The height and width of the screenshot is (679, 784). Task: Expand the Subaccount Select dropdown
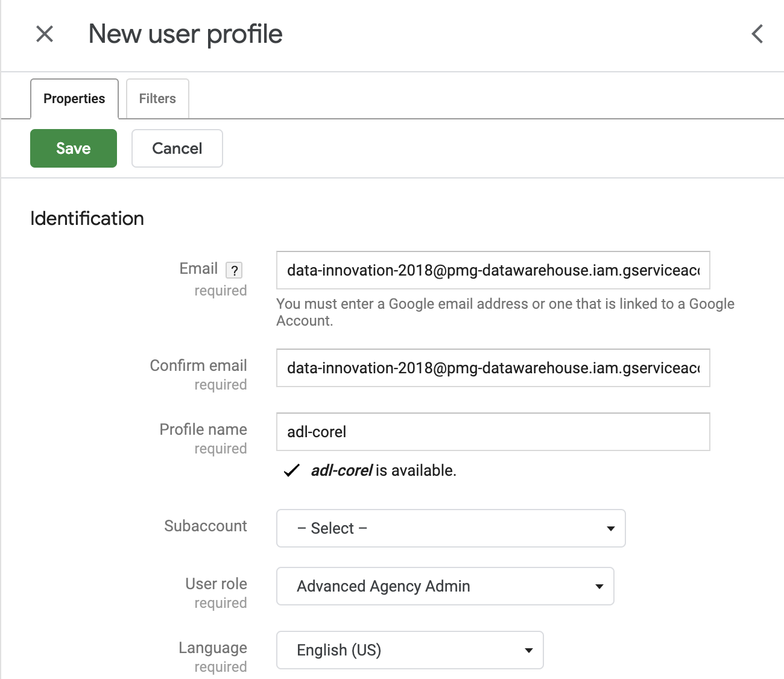pos(450,528)
